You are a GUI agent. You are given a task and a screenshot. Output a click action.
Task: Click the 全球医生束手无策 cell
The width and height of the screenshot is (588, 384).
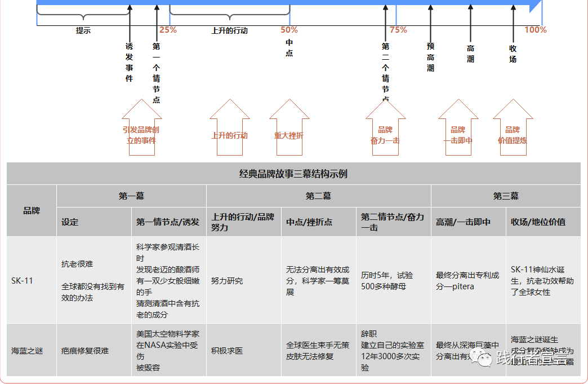(x=318, y=350)
